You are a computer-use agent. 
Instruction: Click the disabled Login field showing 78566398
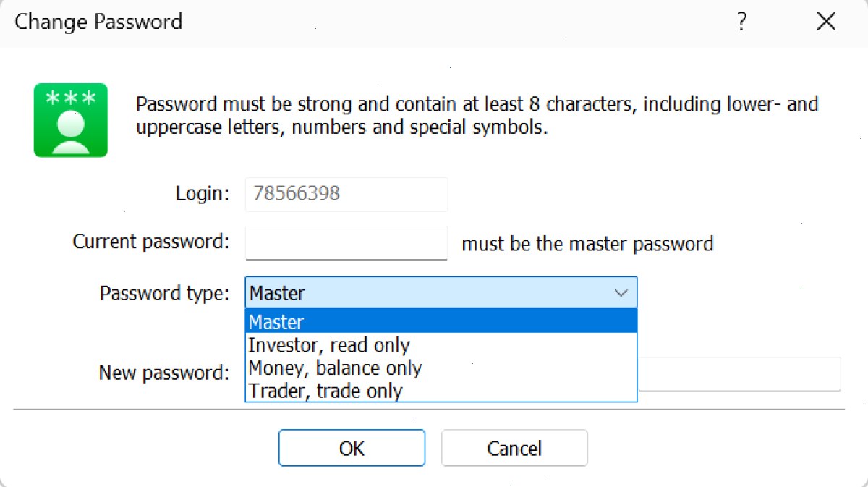tap(346, 195)
